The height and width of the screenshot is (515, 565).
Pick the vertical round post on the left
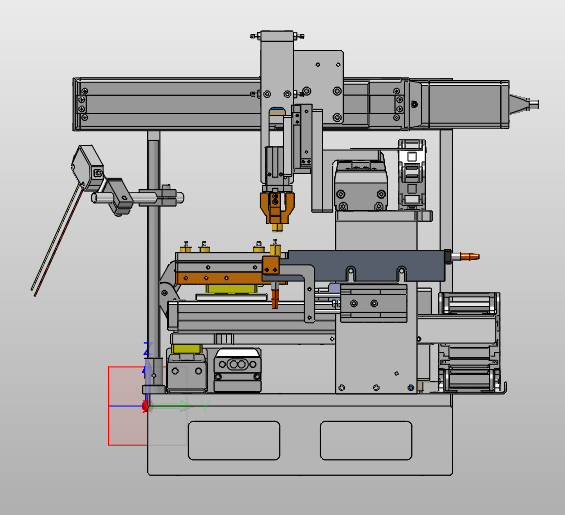(x=154, y=249)
